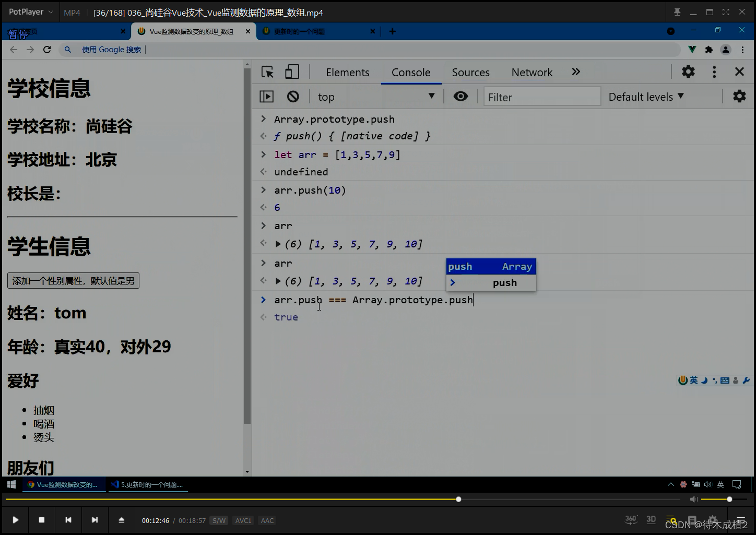This screenshot has height=535, width=756.
Task: Open the Windows Start menu
Action: click(11, 484)
